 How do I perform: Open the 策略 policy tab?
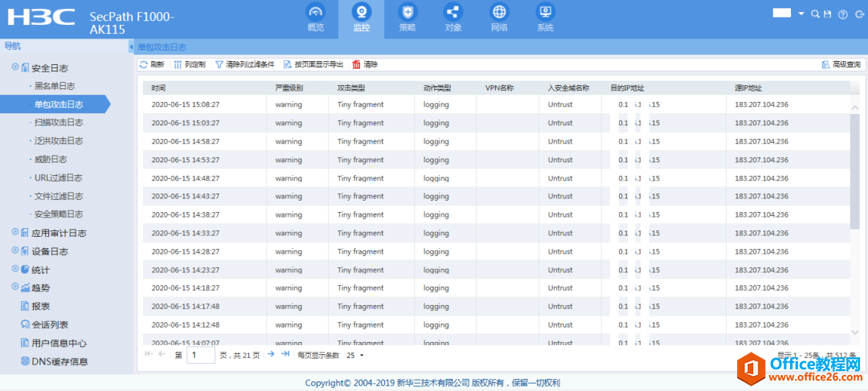407,18
